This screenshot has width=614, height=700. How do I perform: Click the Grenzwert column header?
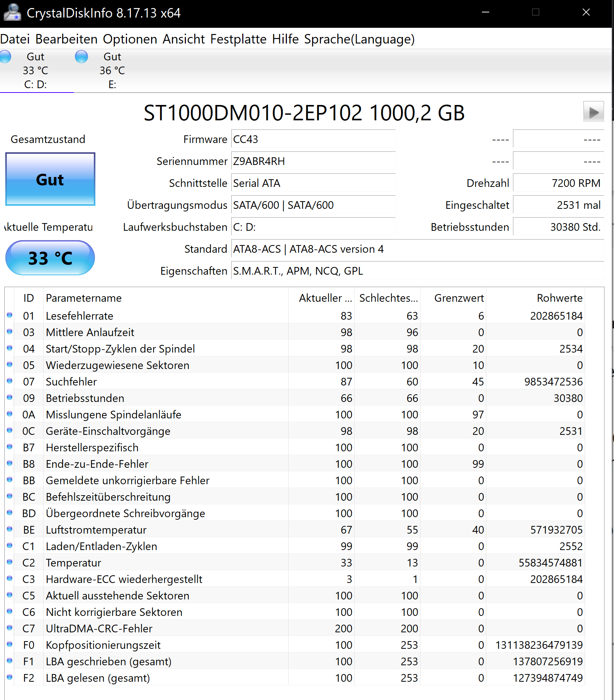pyautogui.click(x=453, y=298)
